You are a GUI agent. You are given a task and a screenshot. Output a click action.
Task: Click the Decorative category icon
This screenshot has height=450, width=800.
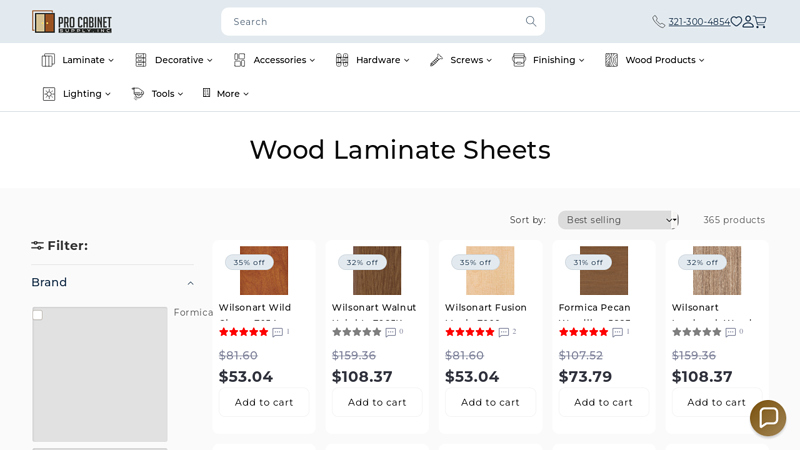point(141,60)
